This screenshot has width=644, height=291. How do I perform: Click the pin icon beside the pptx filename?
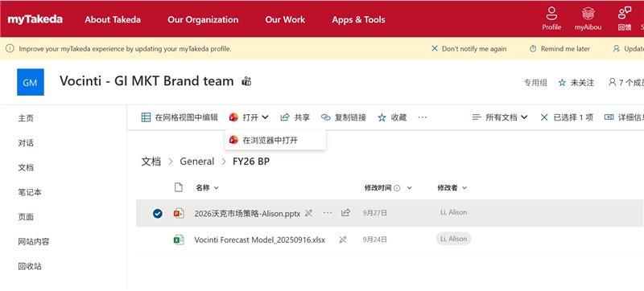[309, 213]
